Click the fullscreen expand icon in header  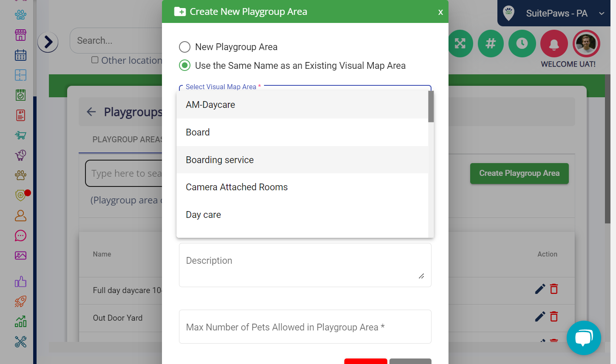(x=460, y=43)
